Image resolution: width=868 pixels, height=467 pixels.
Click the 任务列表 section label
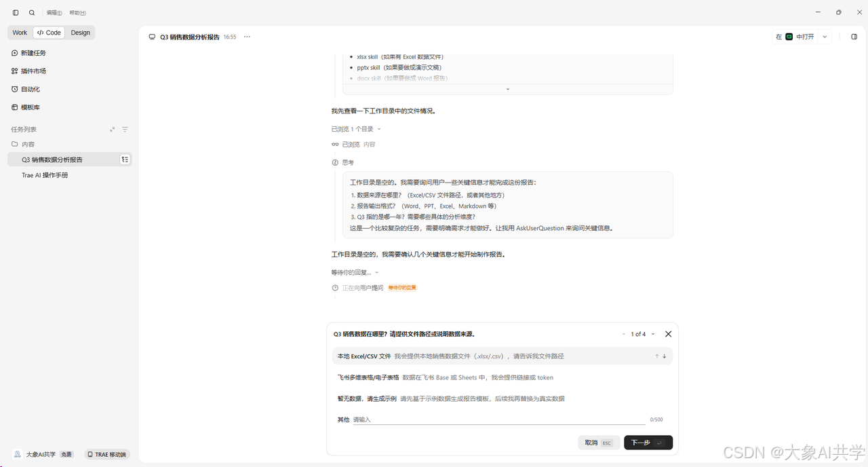[24, 130]
